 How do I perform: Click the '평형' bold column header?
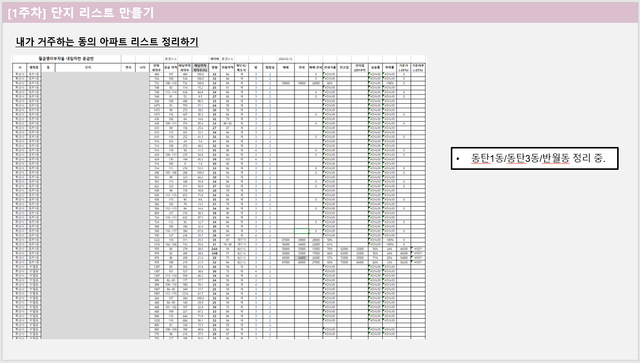click(214, 68)
